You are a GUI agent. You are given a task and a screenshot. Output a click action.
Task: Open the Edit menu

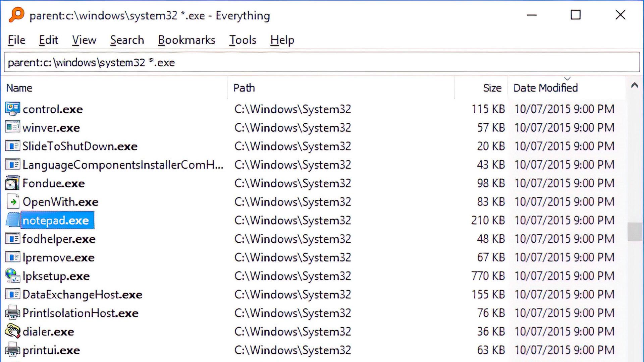point(48,40)
